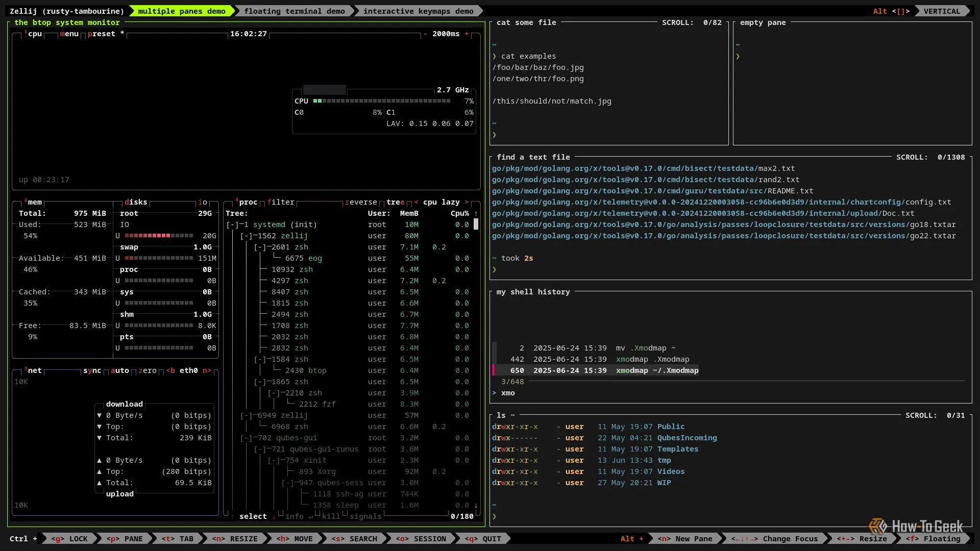This screenshot has width=980, height=551.
Task: Click the proc filter input field
Action: click(281, 203)
